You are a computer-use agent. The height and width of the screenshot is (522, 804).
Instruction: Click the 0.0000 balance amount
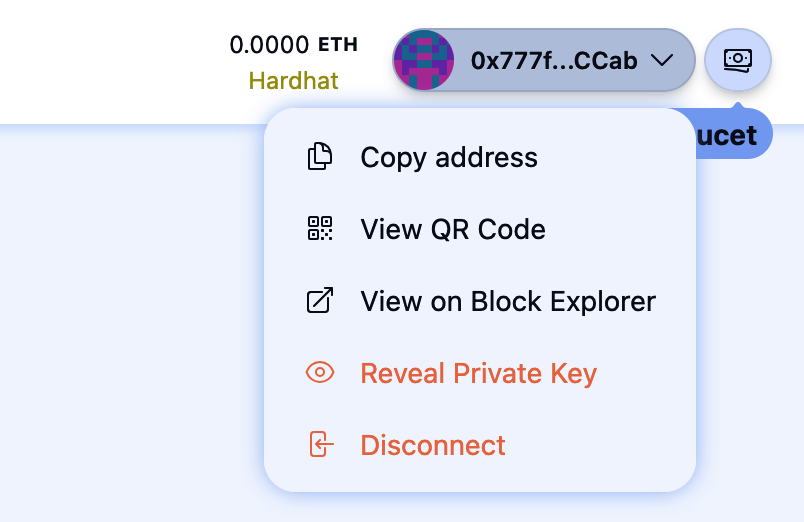[x=269, y=45]
